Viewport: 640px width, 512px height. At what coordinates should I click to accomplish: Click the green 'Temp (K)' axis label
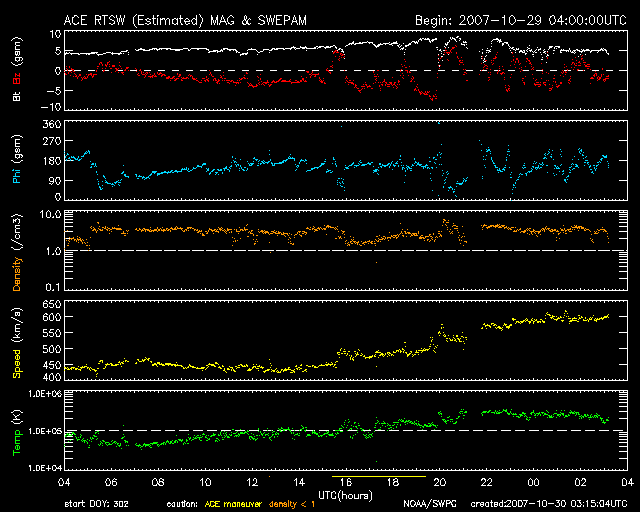pyautogui.click(x=17, y=432)
